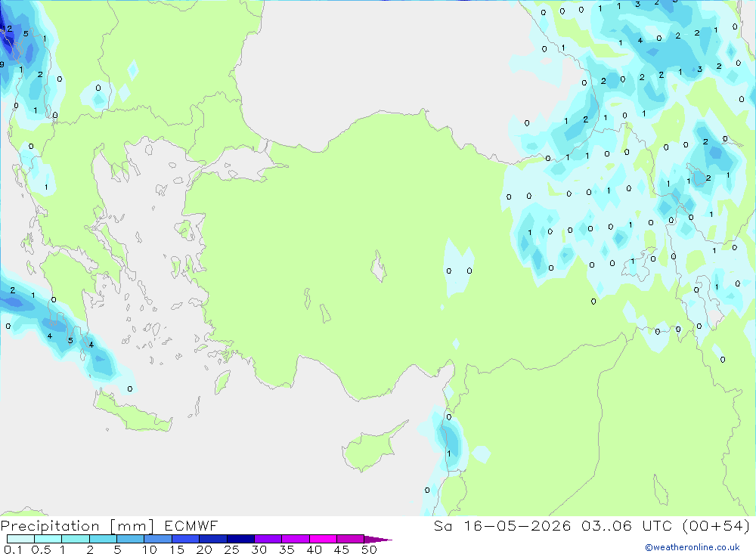Click the 1–2 mm legend swatch
Screen dimensions: 756x554
tap(76, 539)
